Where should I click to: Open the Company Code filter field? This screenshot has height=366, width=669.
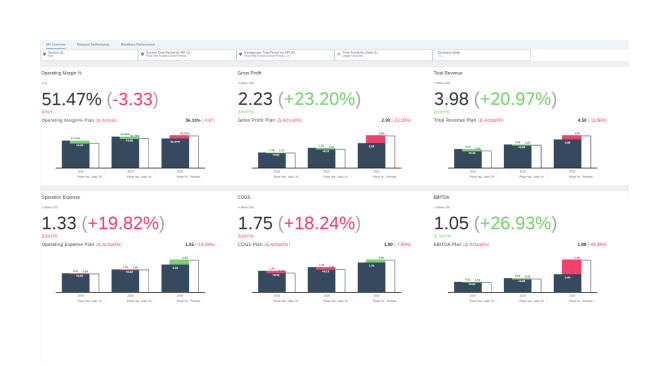482,55
